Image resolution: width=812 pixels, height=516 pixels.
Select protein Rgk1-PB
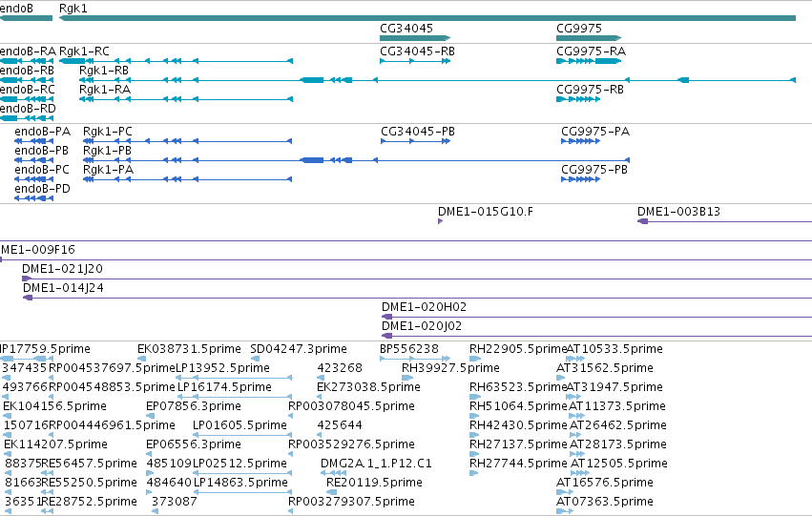pos(107,151)
